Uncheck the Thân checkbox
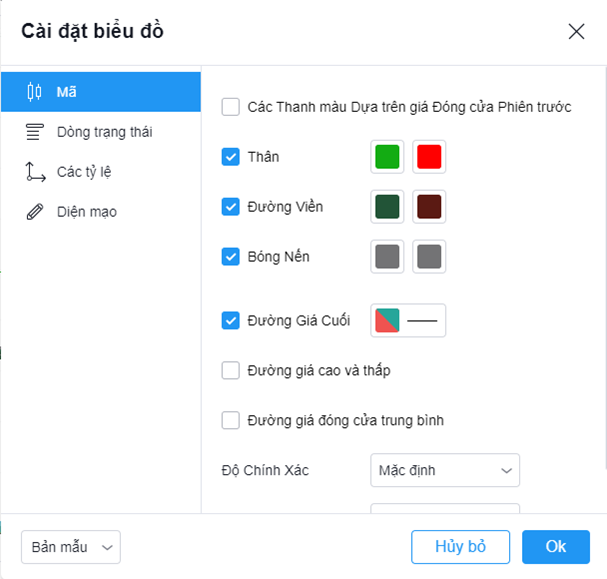The width and height of the screenshot is (607, 579). point(230,157)
